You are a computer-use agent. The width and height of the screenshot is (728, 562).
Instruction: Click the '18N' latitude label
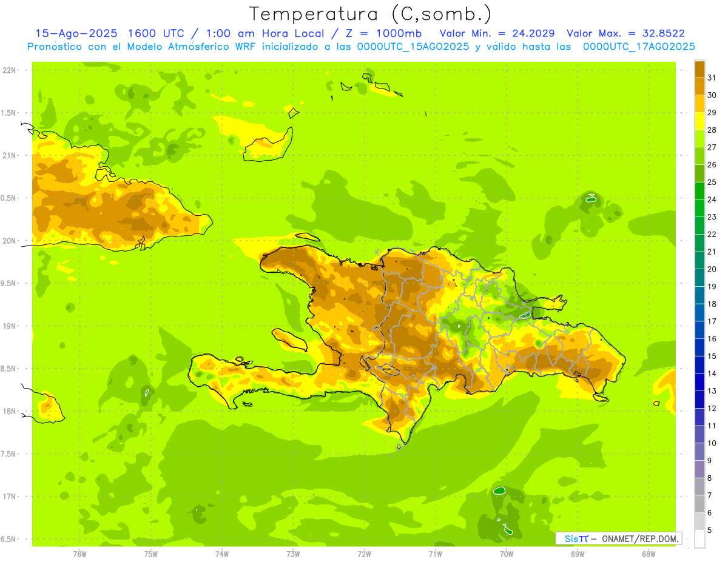tap(10, 411)
